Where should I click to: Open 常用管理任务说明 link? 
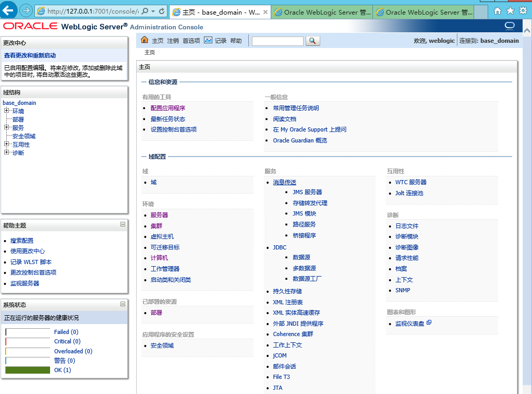point(296,108)
